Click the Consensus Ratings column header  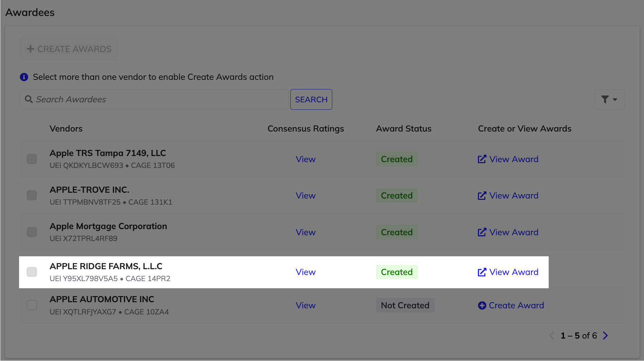point(306,128)
